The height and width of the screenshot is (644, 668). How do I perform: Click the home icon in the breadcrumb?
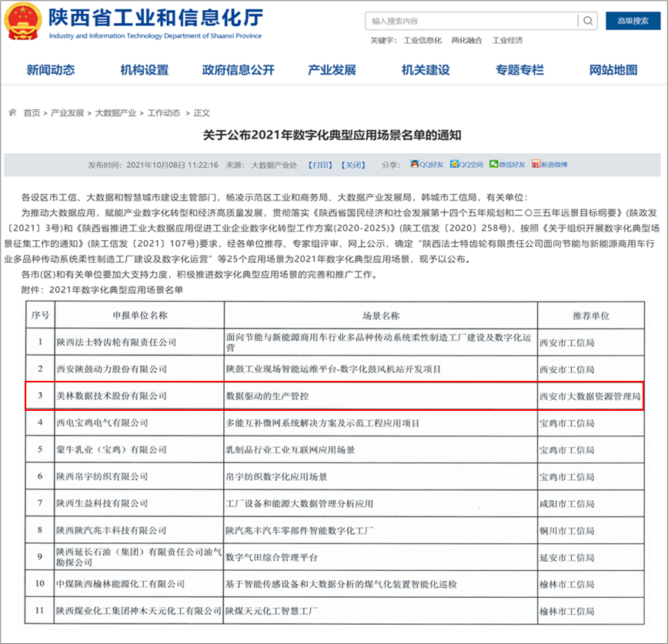pos(14,112)
